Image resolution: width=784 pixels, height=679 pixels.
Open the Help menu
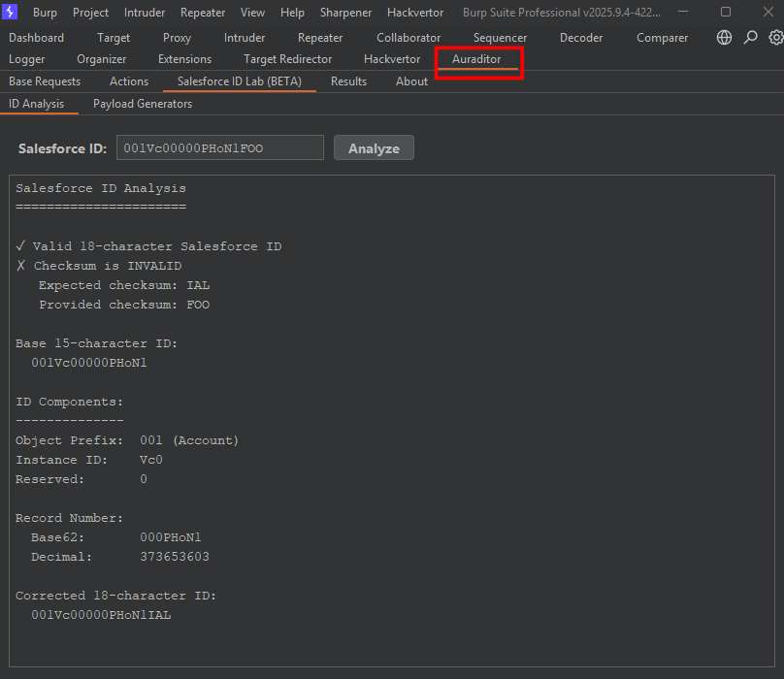coord(292,13)
